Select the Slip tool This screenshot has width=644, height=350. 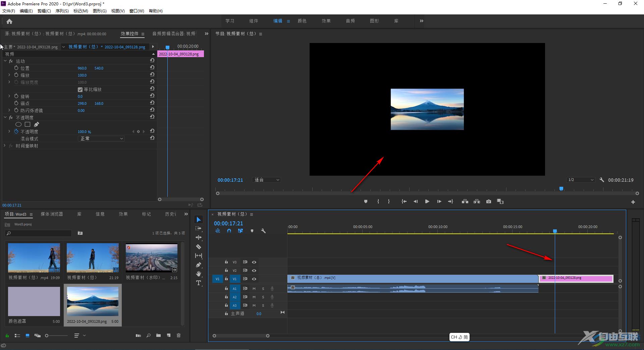click(199, 256)
